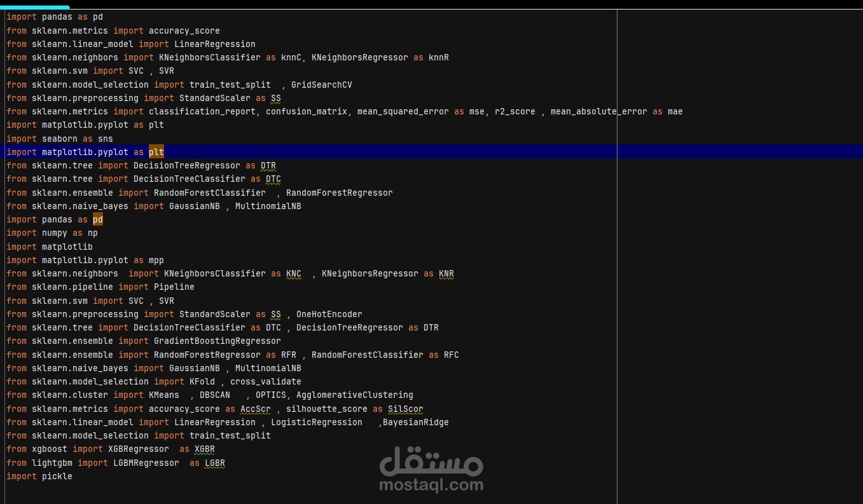Place the cursor on GridSearchCV
This screenshot has height=504, width=863.
pos(322,85)
